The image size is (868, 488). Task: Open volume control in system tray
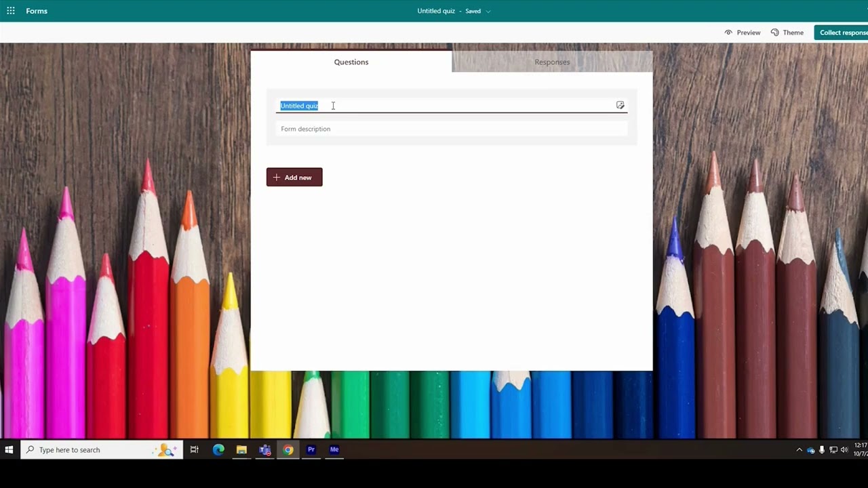coord(844,449)
